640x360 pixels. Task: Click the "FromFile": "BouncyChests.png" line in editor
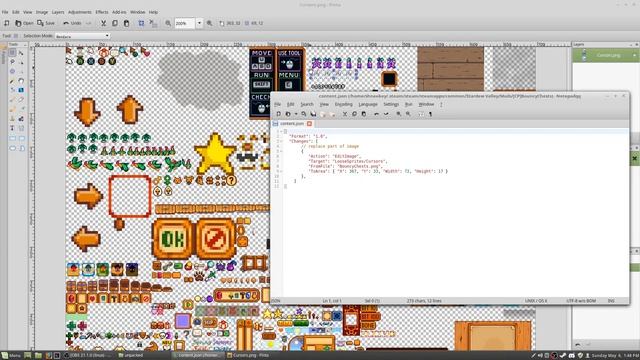pyautogui.click(x=345, y=166)
